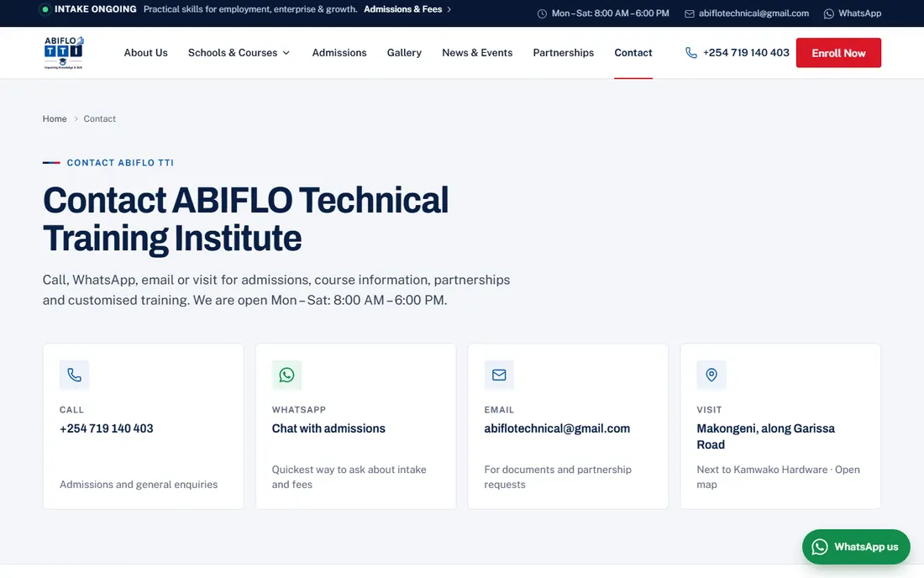This screenshot has height=578, width=924.
Task: Click the envelope icon in top bar
Action: tap(689, 13)
